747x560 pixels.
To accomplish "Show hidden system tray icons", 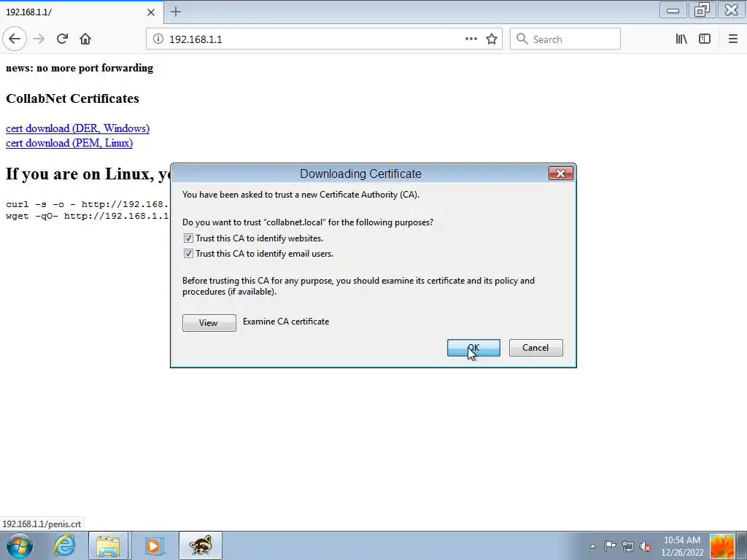I will tap(592, 546).
